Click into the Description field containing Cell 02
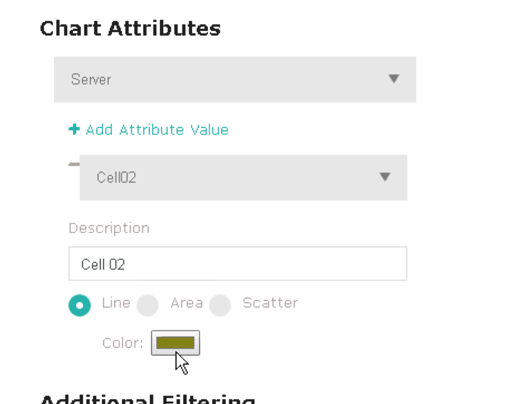Viewport: 532px width, 404px height. (x=238, y=264)
